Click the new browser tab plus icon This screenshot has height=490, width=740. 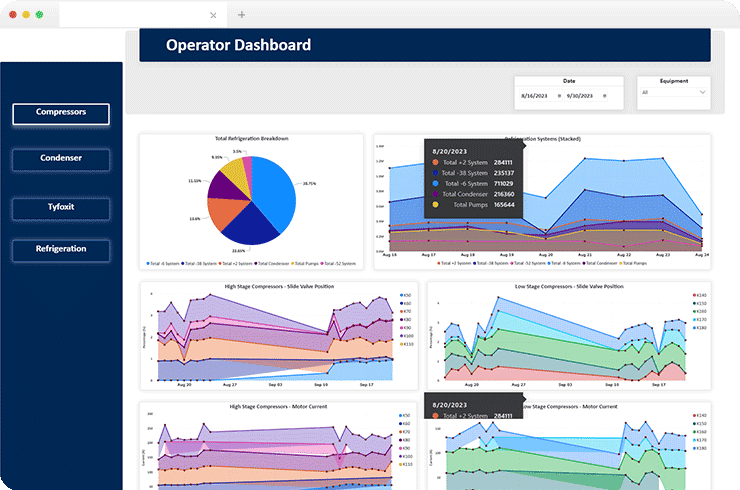[x=241, y=15]
